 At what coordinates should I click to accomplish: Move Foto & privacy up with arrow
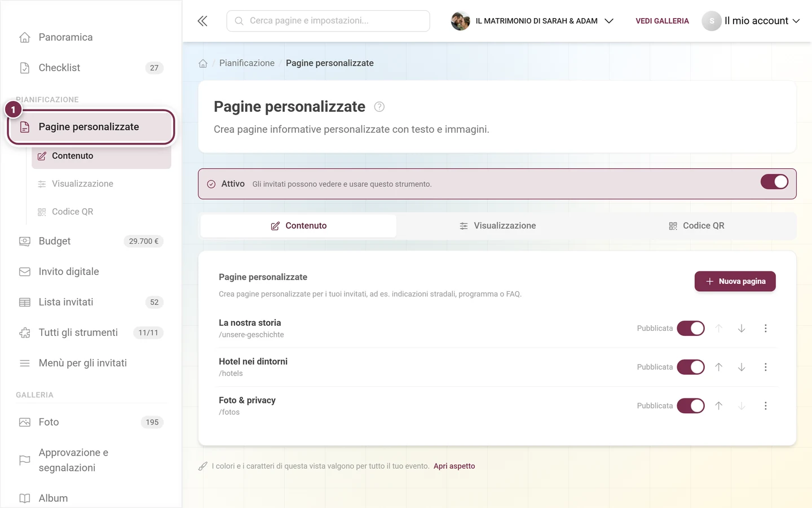click(719, 406)
